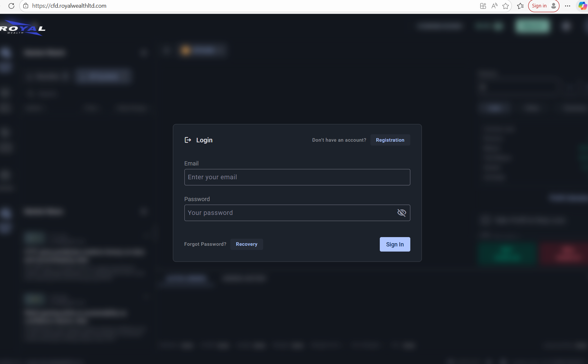Viewport: 588px width, 364px height.
Task: Click the Royal Wealth logo
Action: (22, 29)
